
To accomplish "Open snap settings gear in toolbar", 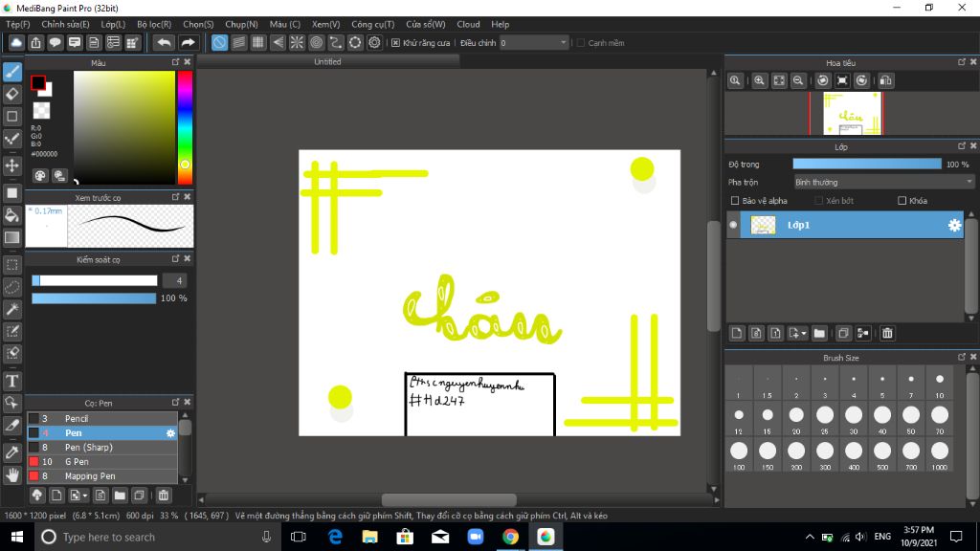I will (x=374, y=42).
